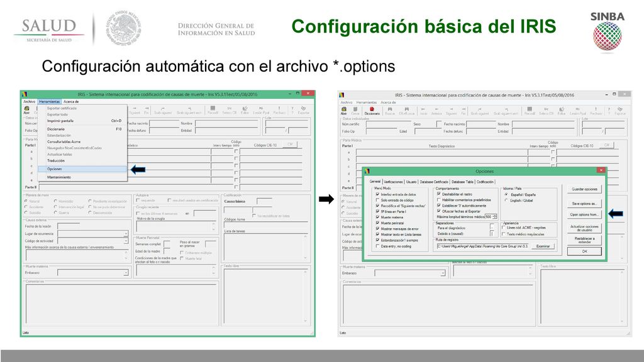The height and width of the screenshot is (362, 644).
Task: Enable Solo entrada de código checkbox
Action: click(378, 200)
